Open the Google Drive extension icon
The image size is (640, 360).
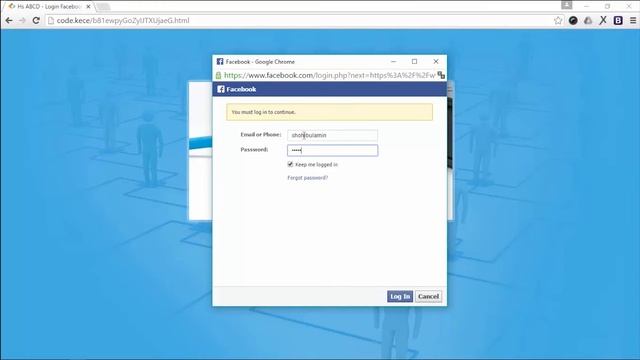[588, 20]
